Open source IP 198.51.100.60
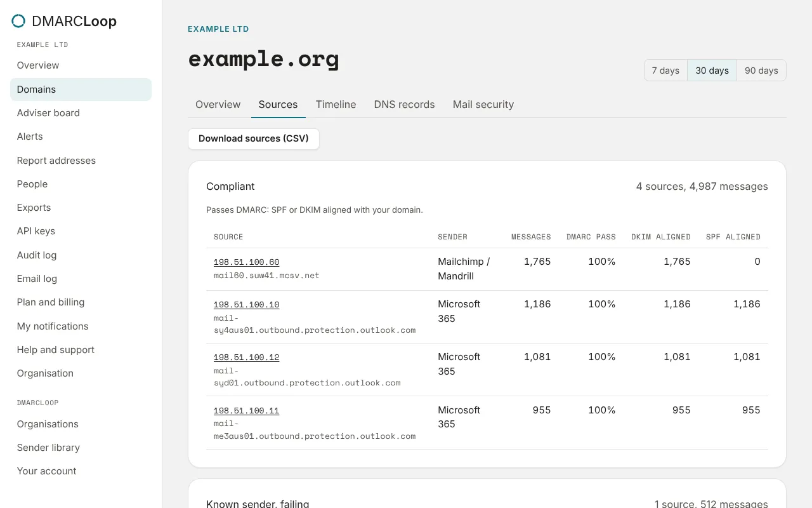 tap(246, 262)
